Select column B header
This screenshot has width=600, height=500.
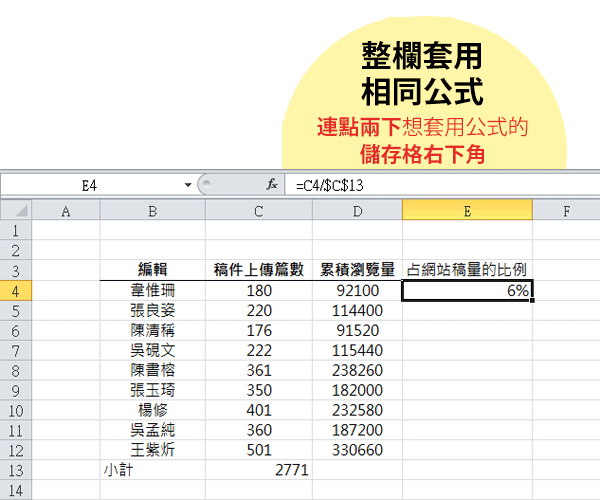(x=153, y=211)
